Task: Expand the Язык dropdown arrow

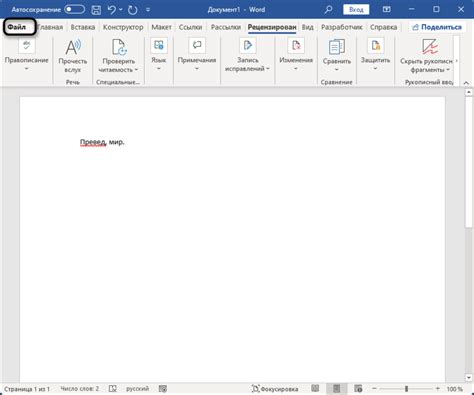Action: coord(159,69)
